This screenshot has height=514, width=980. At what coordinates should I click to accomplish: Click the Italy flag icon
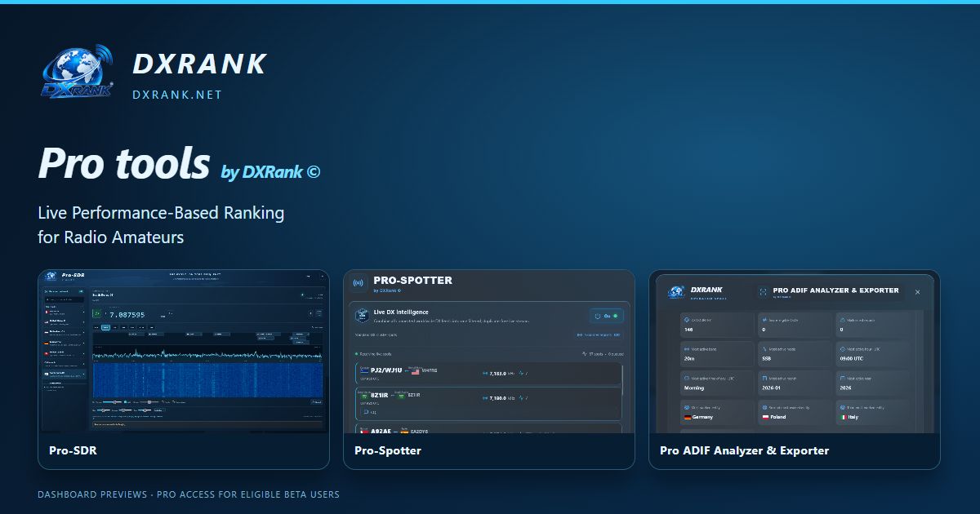point(844,417)
